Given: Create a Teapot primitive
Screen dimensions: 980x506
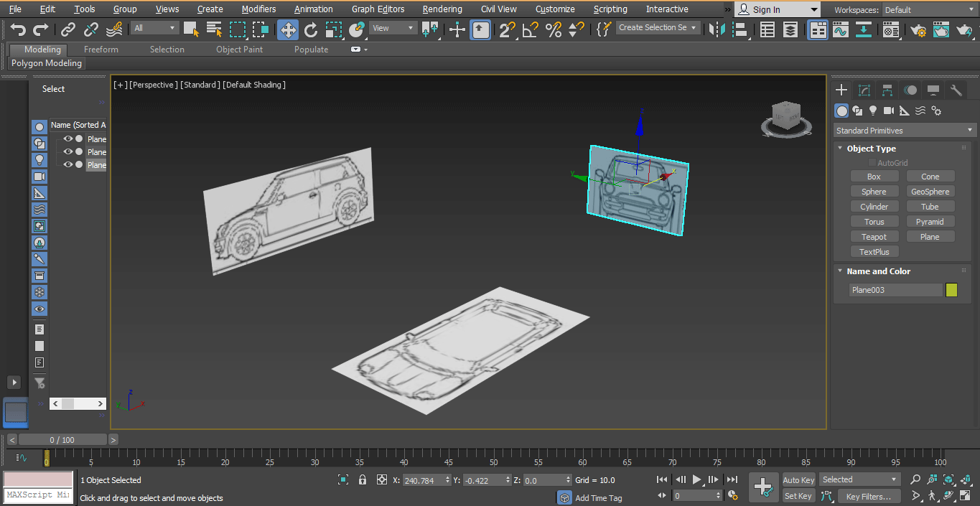Looking at the screenshot, I should click(x=874, y=236).
